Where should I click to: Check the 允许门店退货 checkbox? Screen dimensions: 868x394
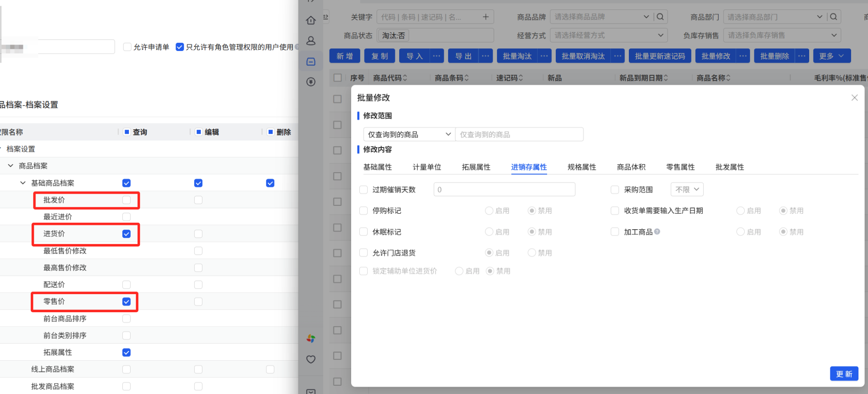click(364, 253)
